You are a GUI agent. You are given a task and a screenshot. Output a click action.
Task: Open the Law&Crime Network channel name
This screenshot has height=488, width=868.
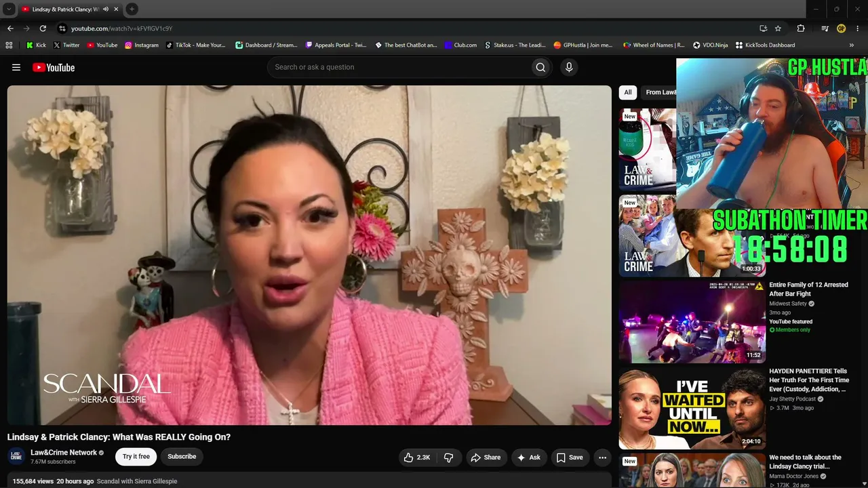pyautogui.click(x=64, y=453)
